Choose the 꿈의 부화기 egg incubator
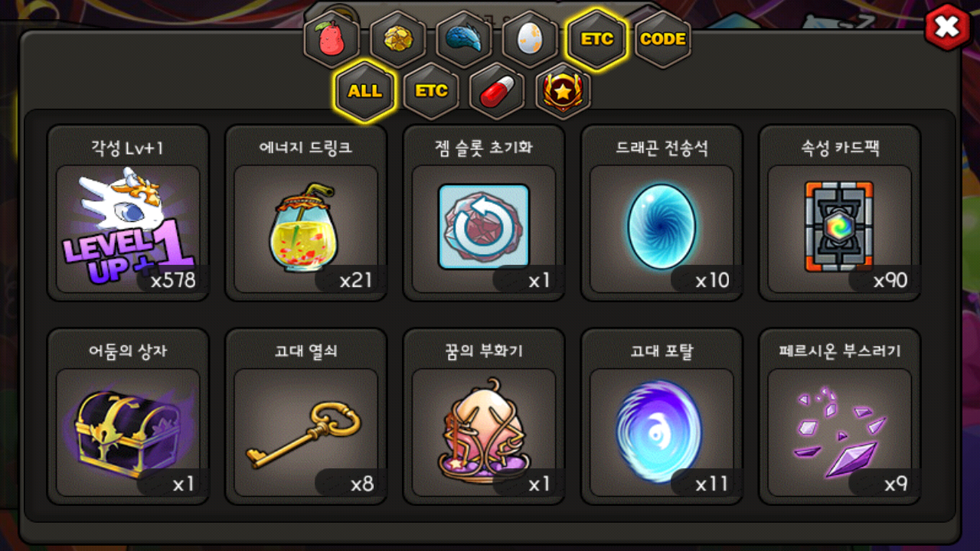The image size is (980, 551). 484,417
